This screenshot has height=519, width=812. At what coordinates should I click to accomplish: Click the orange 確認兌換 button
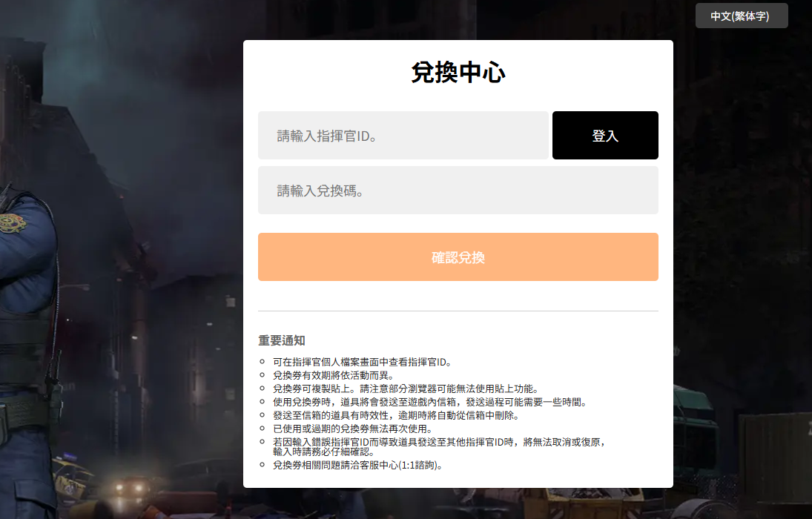coord(458,257)
